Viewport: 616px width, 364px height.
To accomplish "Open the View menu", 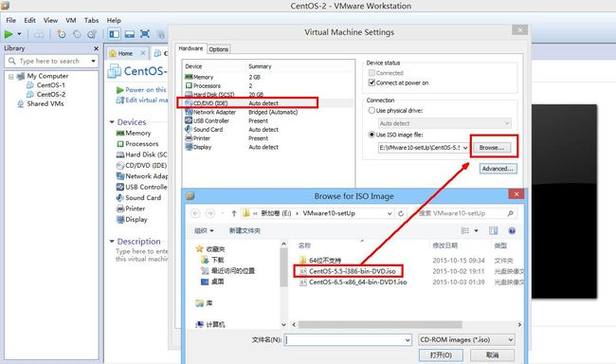I will point(50,21).
